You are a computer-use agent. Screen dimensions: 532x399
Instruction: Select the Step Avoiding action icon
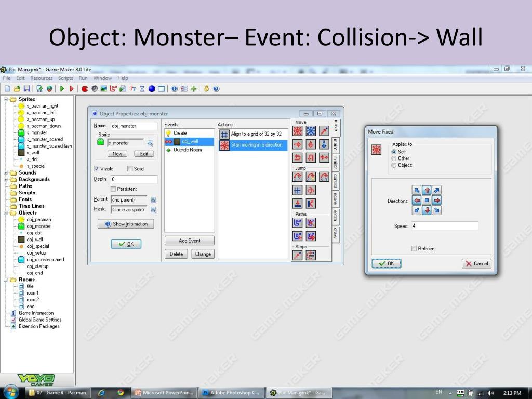point(311,255)
